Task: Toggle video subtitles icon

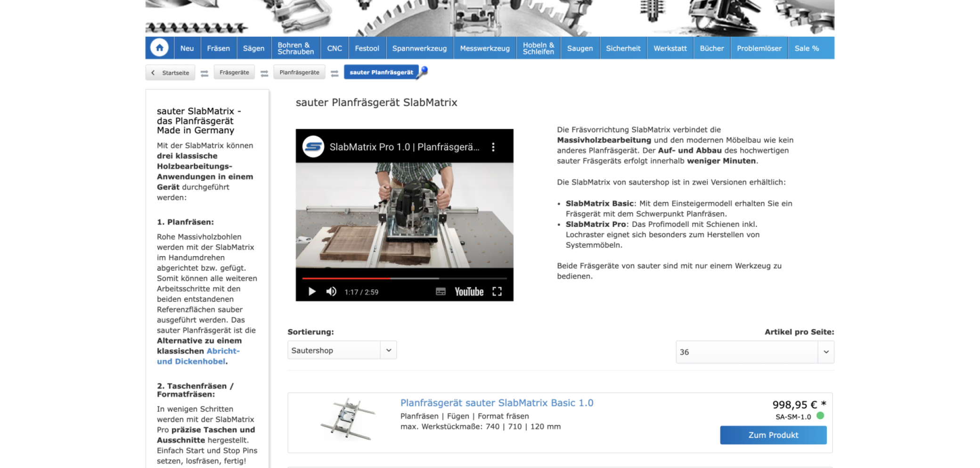Action: [441, 292]
